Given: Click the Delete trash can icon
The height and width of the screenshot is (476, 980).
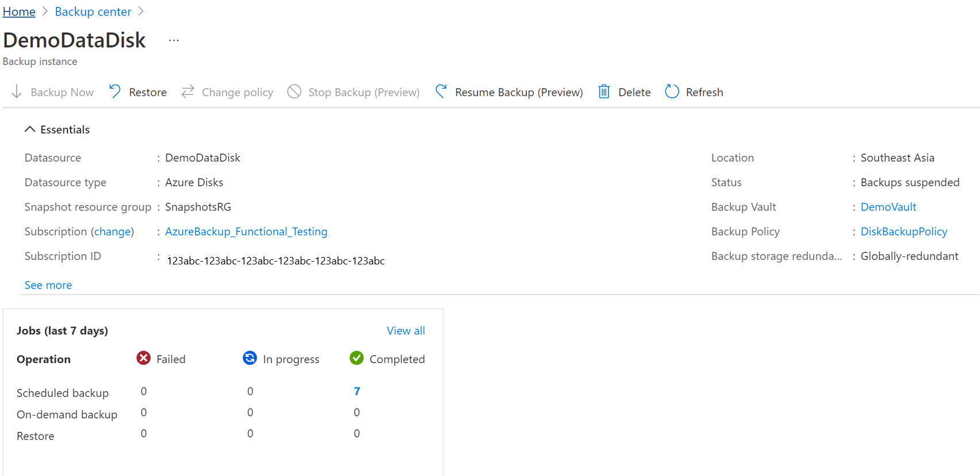Looking at the screenshot, I should click(x=604, y=92).
